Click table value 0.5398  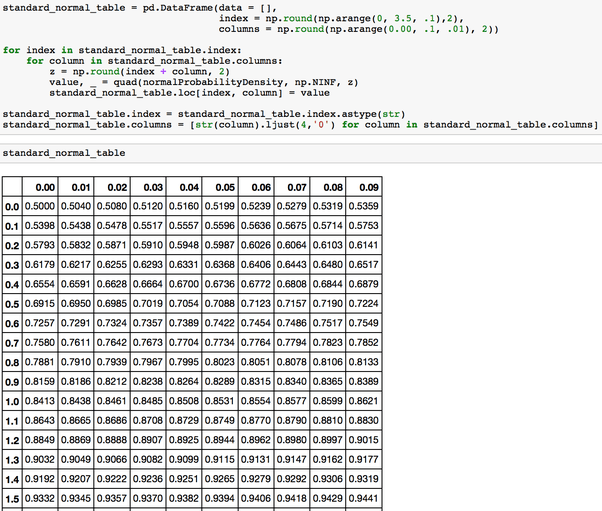point(40,226)
